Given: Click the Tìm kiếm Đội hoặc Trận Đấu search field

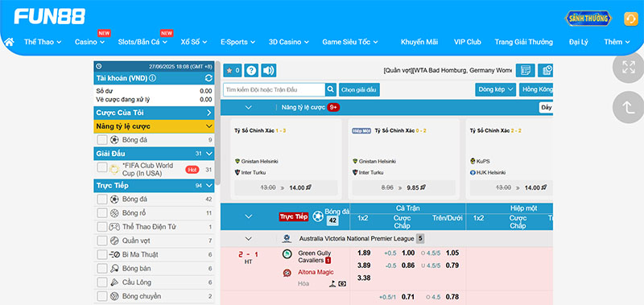Looking at the screenshot, I should [x=275, y=89].
